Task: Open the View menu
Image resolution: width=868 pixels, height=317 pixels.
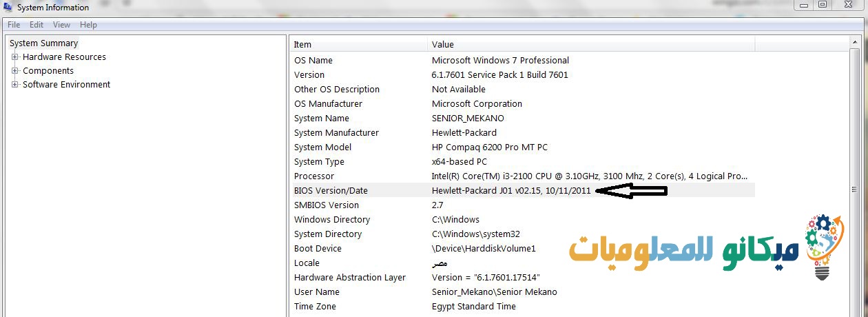Action: (62, 25)
